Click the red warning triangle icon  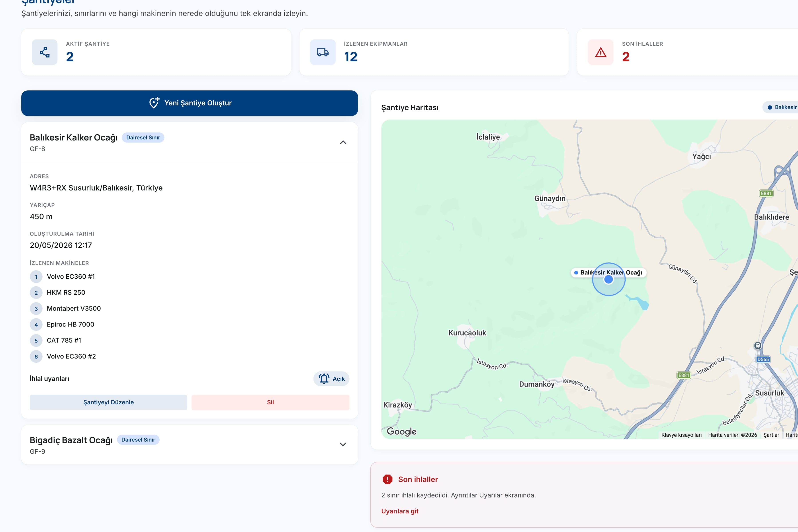[x=600, y=52]
